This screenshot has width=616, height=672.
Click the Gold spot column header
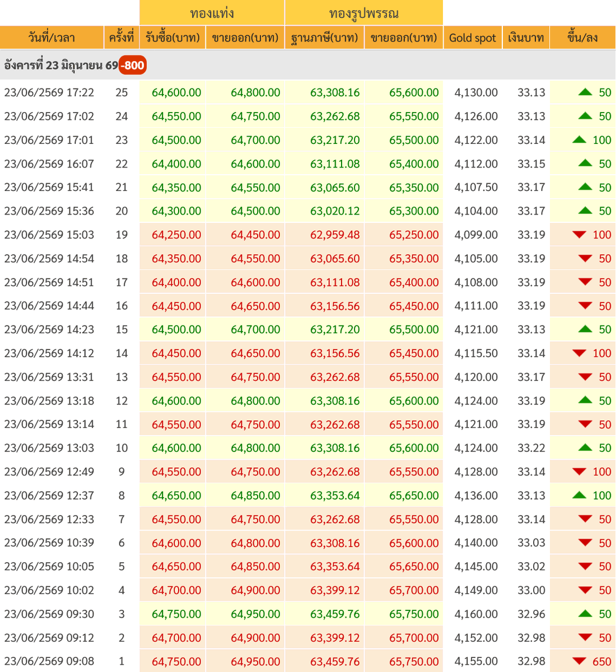pyautogui.click(x=473, y=38)
